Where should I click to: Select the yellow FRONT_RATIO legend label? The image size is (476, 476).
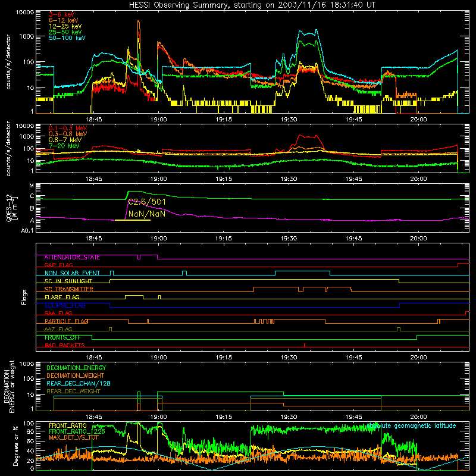tap(68, 425)
